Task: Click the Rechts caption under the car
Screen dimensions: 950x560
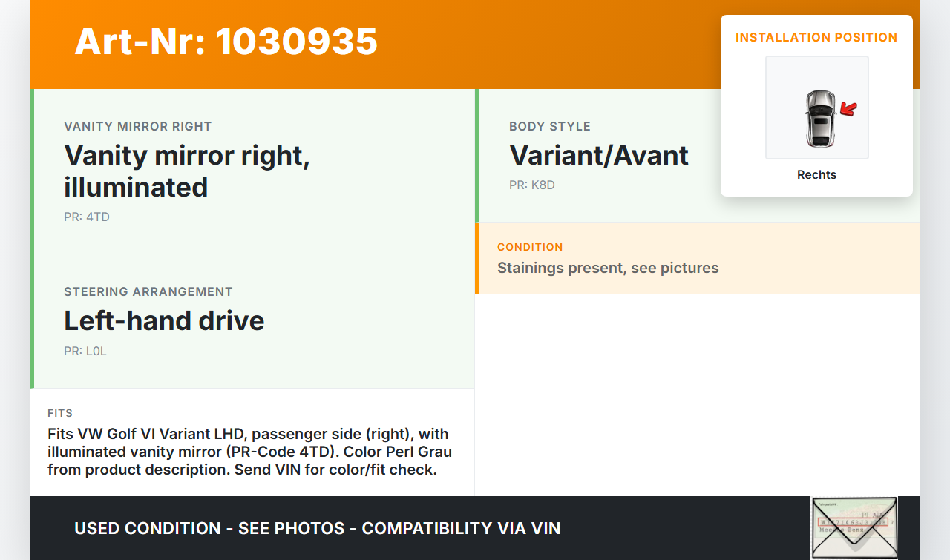Action: (x=816, y=175)
